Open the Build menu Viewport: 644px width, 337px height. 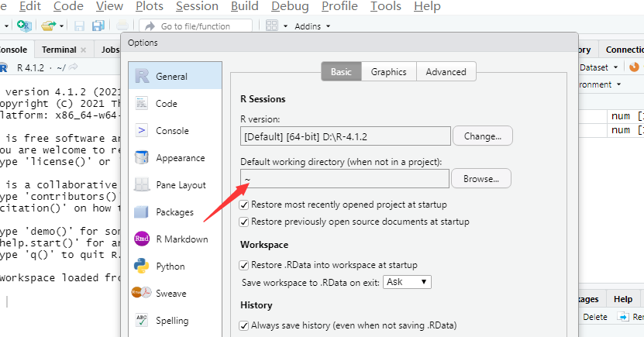click(x=244, y=6)
